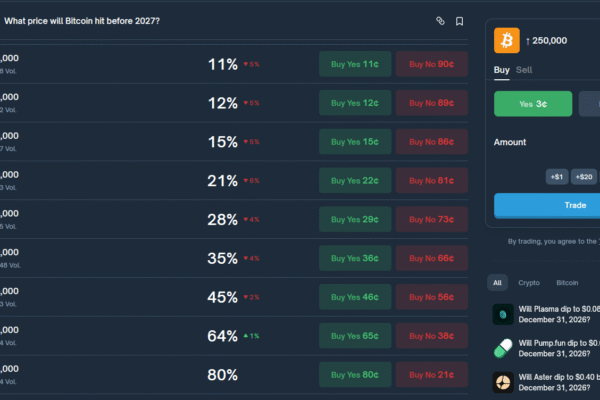Click Buy No 21¢
The image size is (600, 400).
click(431, 375)
